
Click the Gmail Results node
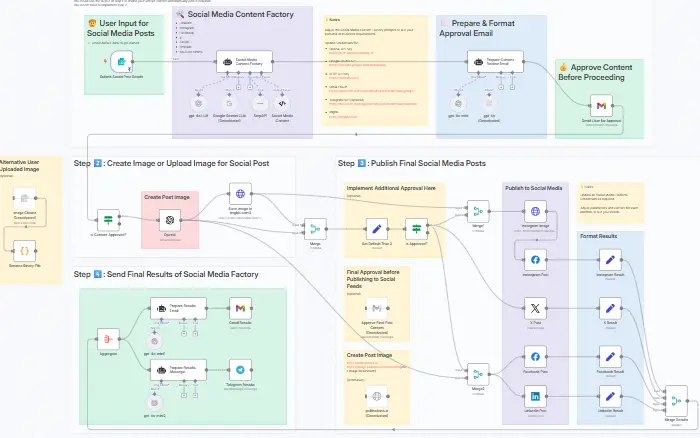tap(240, 308)
